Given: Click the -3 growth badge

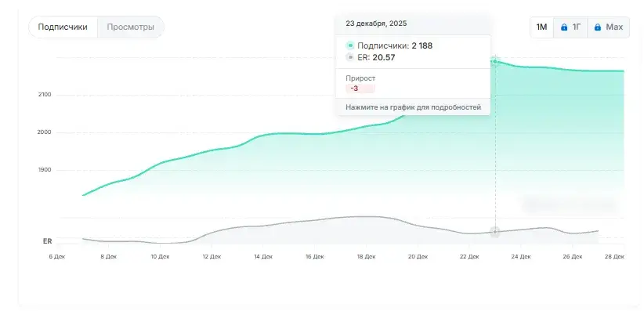Looking at the screenshot, I should (360, 89).
